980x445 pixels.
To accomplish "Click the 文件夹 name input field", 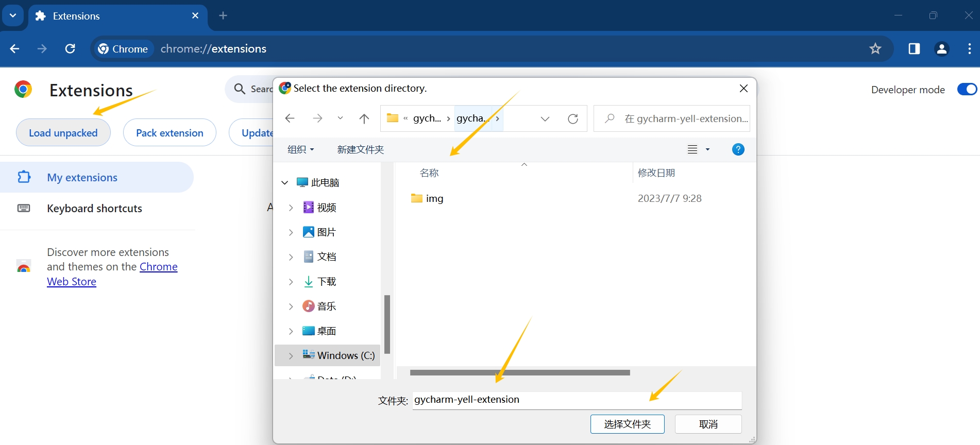I will (577, 400).
